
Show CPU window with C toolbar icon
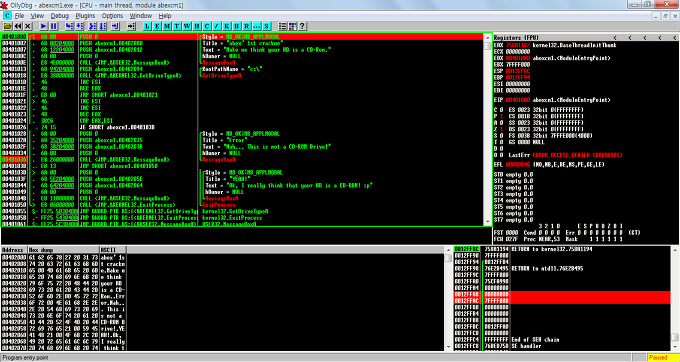click(x=207, y=26)
